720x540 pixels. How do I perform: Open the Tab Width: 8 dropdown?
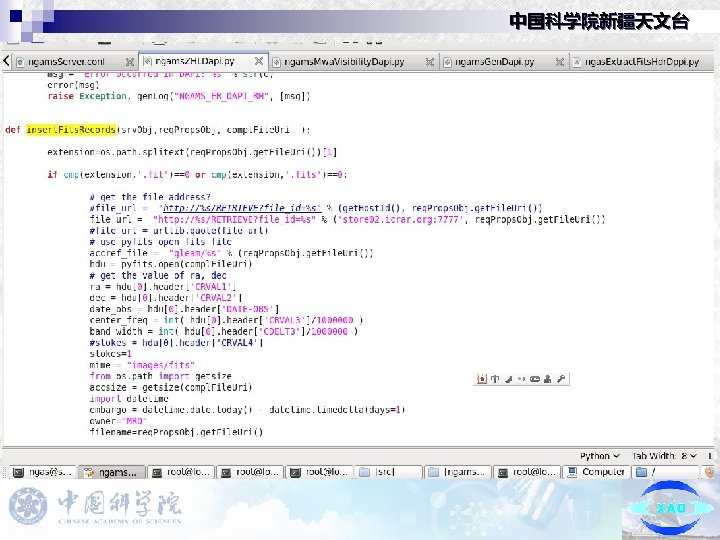pos(664,456)
